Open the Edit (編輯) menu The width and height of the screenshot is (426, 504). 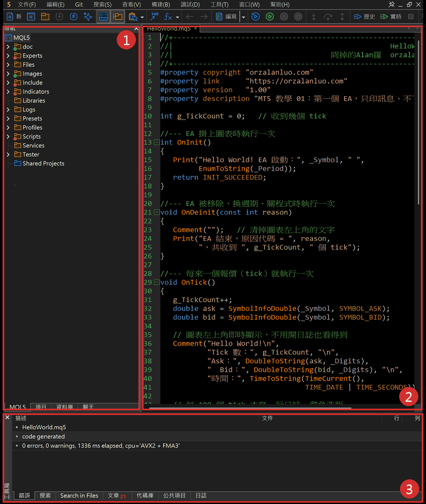(55, 5)
